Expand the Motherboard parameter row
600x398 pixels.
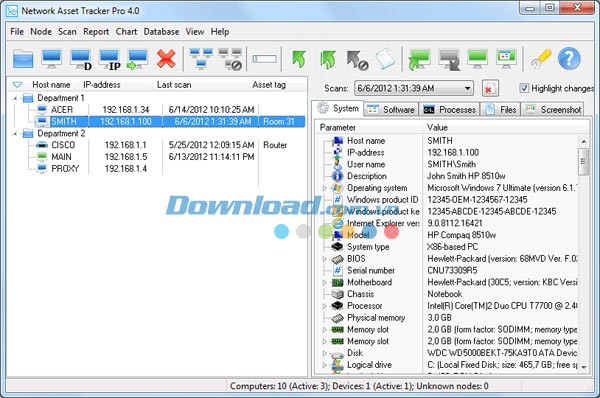[x=325, y=283]
